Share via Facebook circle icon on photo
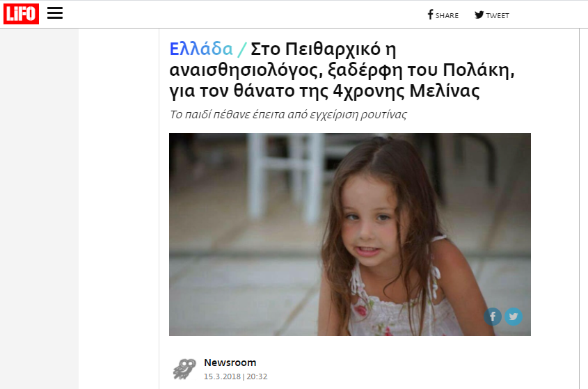The width and height of the screenshot is (588, 389). (x=493, y=317)
